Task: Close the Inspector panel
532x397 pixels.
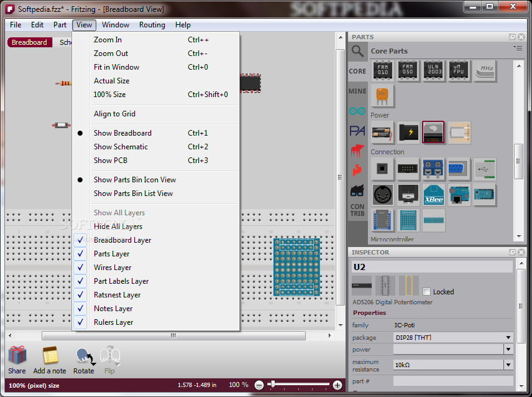Action: [x=521, y=252]
